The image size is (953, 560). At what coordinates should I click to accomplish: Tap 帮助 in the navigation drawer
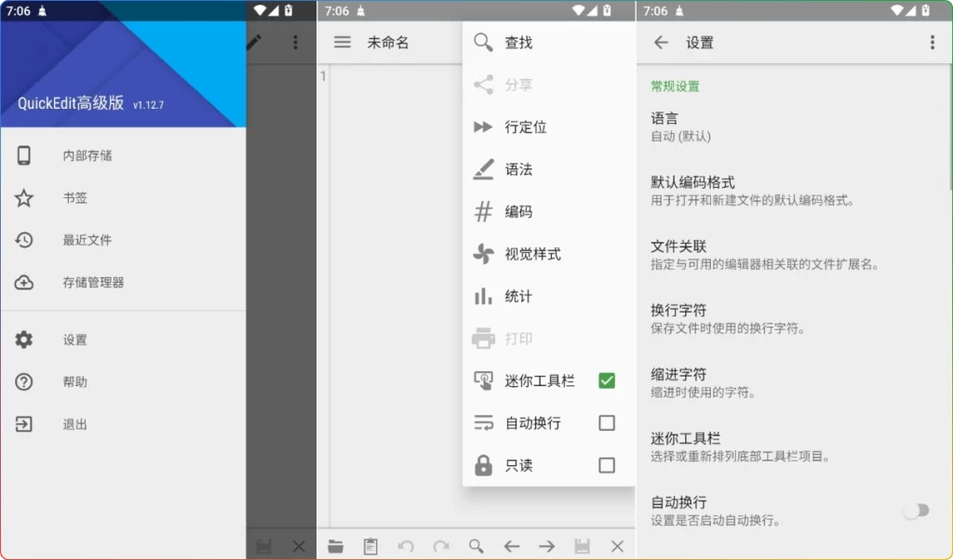point(74,381)
